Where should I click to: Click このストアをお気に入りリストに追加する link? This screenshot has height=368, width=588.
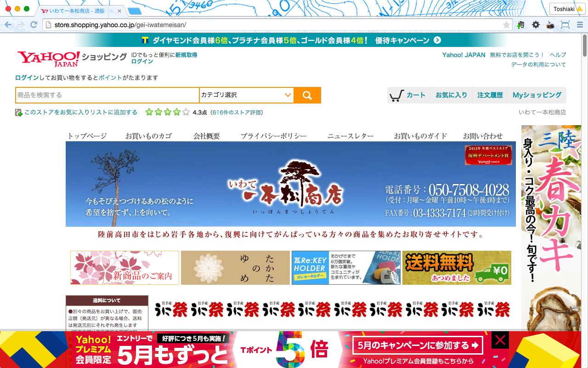(x=81, y=112)
